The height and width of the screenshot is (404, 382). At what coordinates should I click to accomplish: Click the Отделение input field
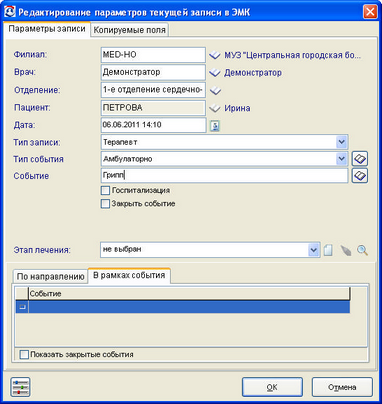pyautogui.click(x=153, y=90)
